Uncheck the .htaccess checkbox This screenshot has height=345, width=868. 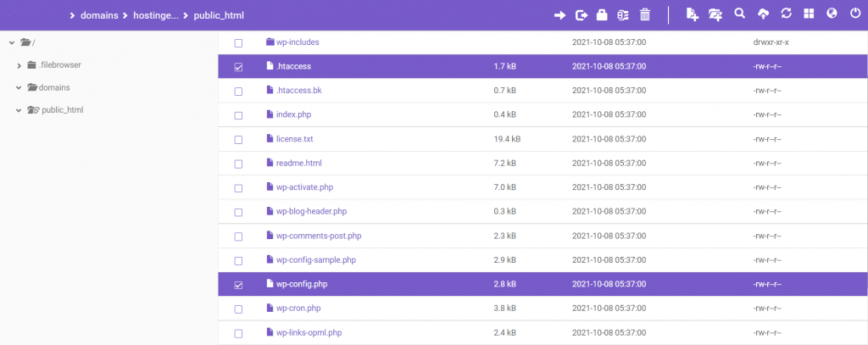[238, 67]
